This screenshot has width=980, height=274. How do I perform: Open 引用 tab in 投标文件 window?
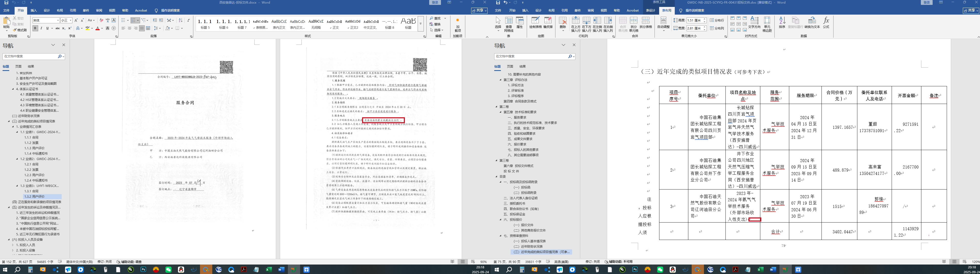[x=73, y=10]
